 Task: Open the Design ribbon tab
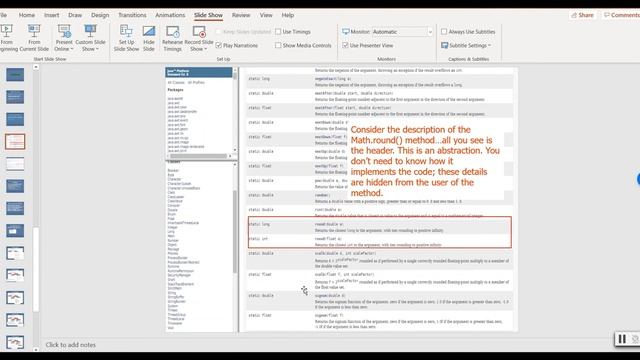[x=100, y=15]
